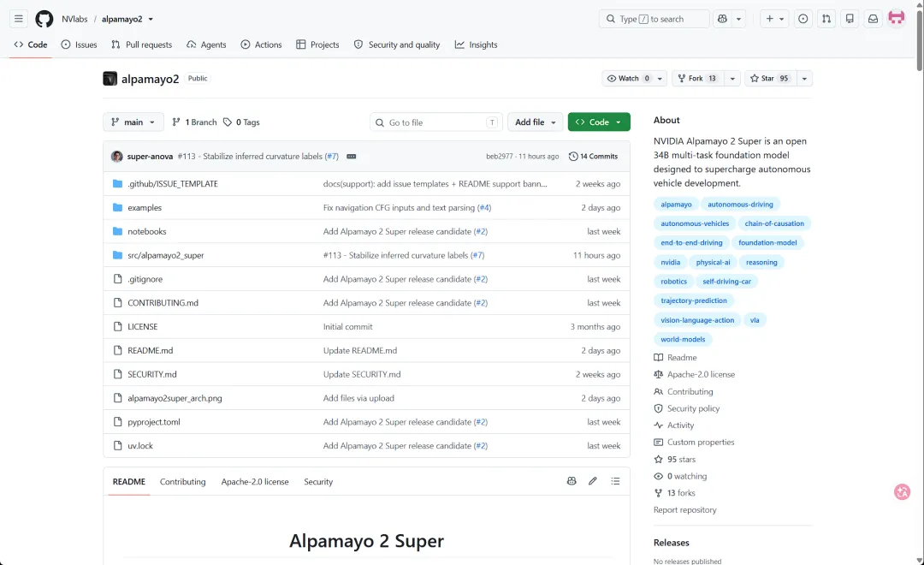Open the alpamayo2 repo switcher dropdown arrow
The image size is (924, 565).
point(151,19)
